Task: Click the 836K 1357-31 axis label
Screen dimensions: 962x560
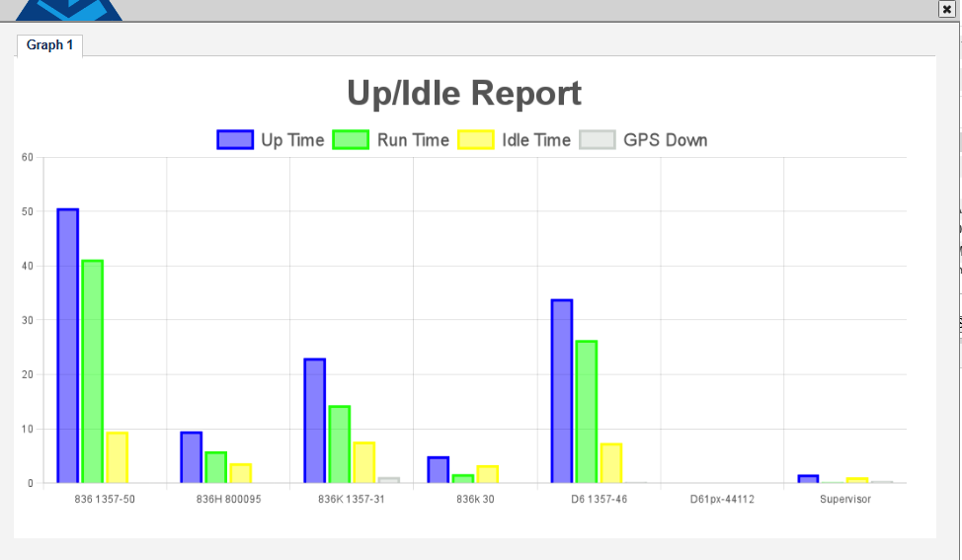Action: [x=352, y=500]
